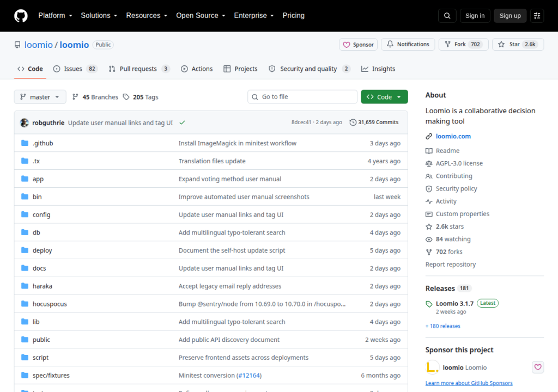Click the deploy folder icon
The height and width of the screenshot is (392, 558).
[x=25, y=250]
